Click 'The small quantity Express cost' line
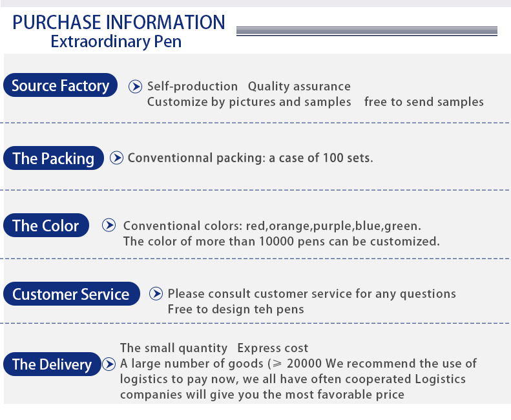This screenshot has width=511, height=420. click(214, 348)
